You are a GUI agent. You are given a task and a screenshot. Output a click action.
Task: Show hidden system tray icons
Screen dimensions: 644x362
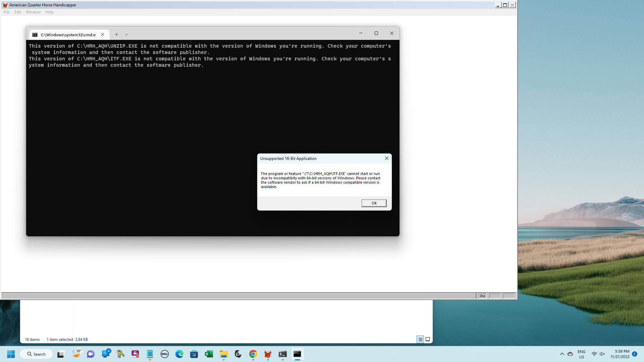click(562, 354)
